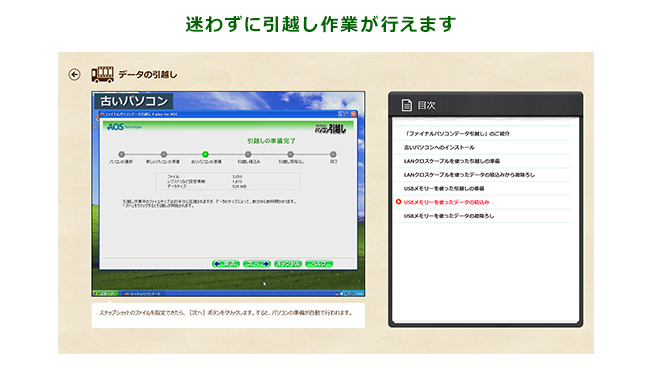Click the green 古いパソコンの準備 step indicator
This screenshot has width=650, height=390.
click(205, 154)
